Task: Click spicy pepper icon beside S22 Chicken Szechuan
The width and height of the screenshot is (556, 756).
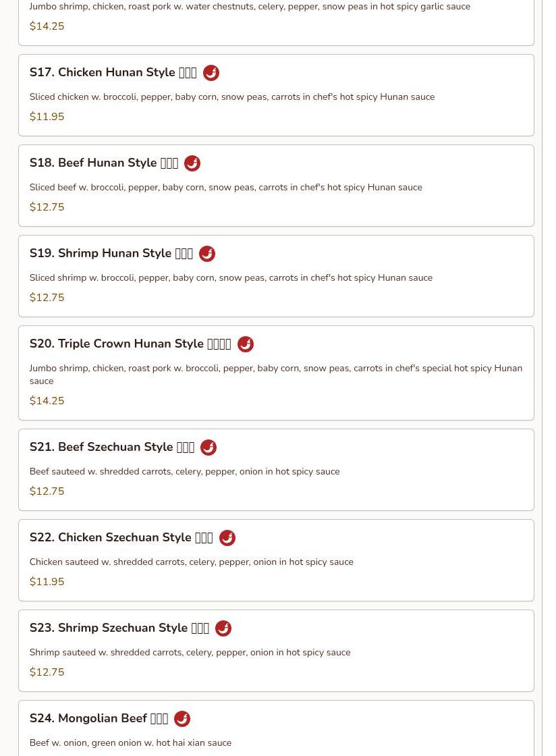Action: click(227, 538)
